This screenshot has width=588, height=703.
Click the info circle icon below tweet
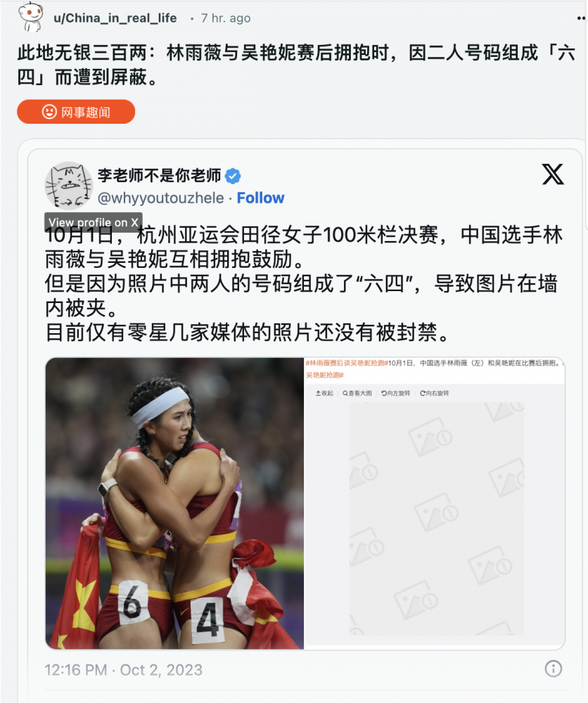553,669
